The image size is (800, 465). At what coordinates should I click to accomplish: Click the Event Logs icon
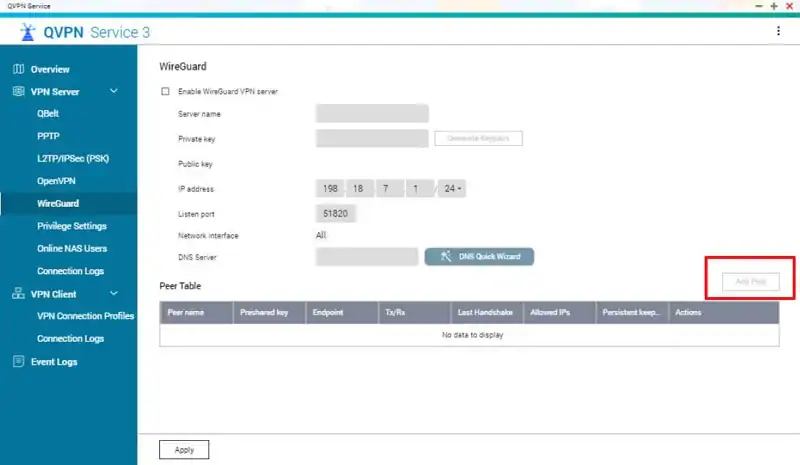(19, 361)
